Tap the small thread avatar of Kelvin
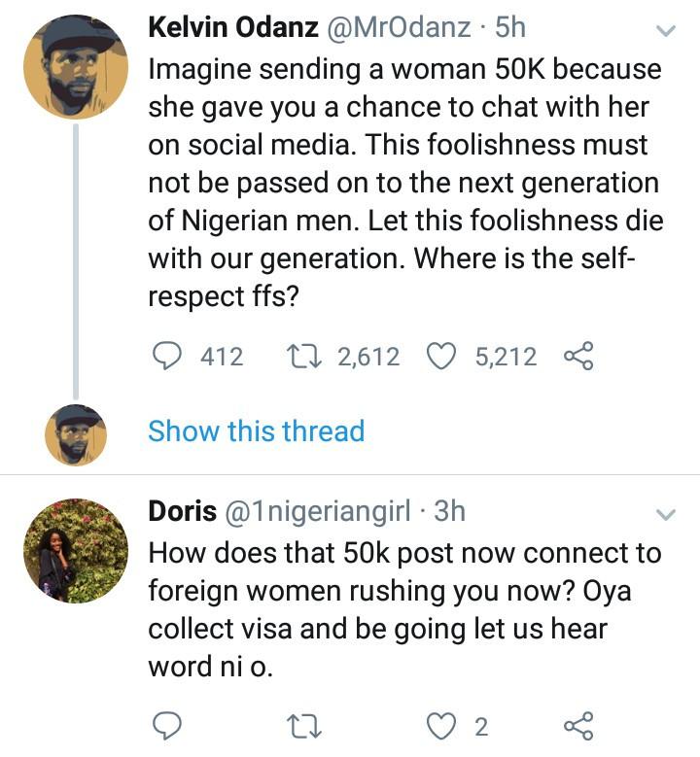700x757 pixels. (x=75, y=433)
